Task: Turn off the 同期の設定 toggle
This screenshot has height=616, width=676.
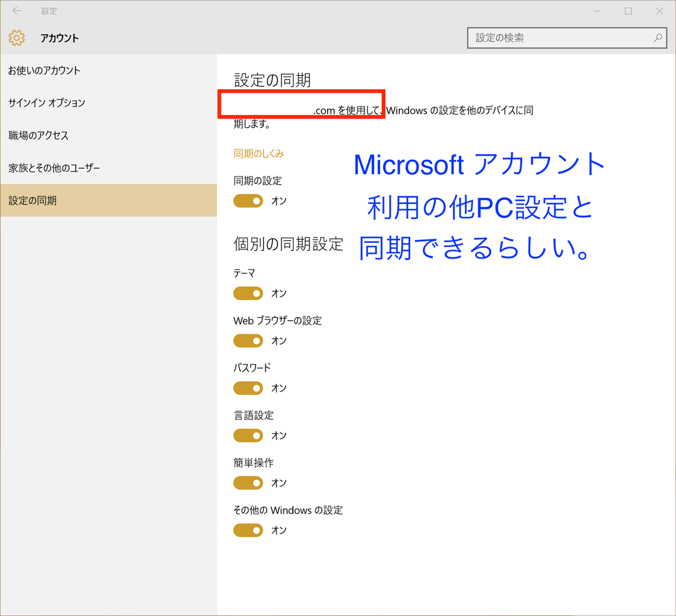Action: coord(248,201)
